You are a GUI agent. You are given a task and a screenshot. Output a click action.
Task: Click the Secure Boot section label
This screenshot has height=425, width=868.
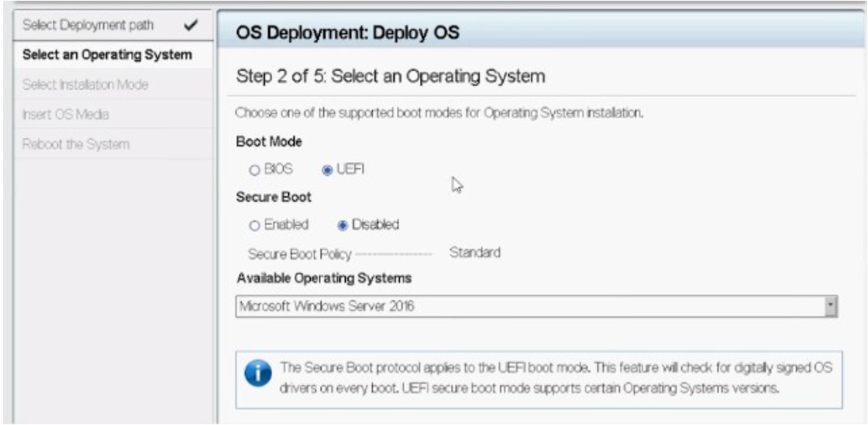(274, 197)
